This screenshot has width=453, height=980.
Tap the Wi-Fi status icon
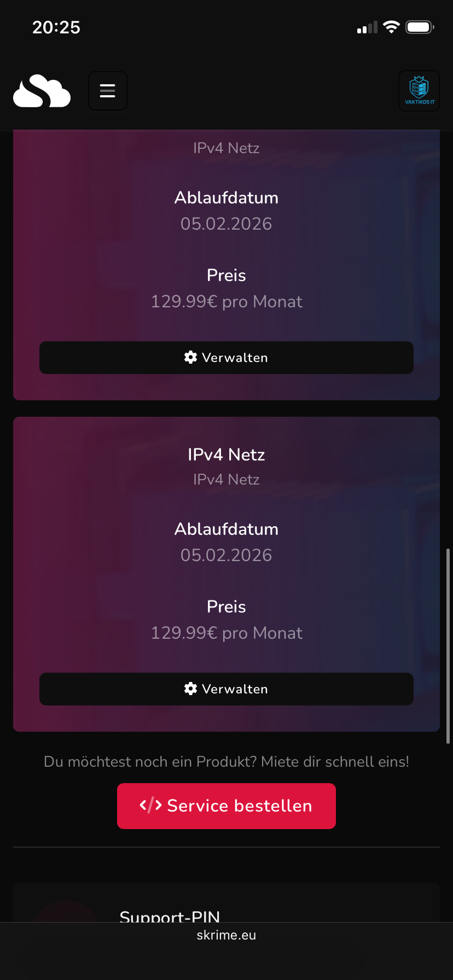click(391, 27)
